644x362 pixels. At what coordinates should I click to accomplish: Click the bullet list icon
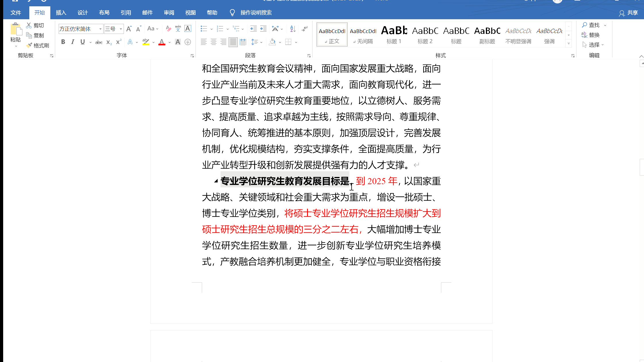pyautogui.click(x=204, y=28)
